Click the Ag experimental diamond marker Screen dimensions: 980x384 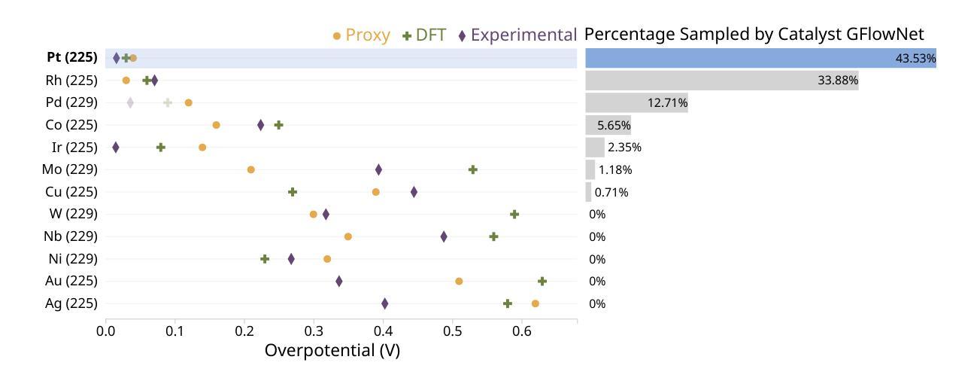click(384, 303)
